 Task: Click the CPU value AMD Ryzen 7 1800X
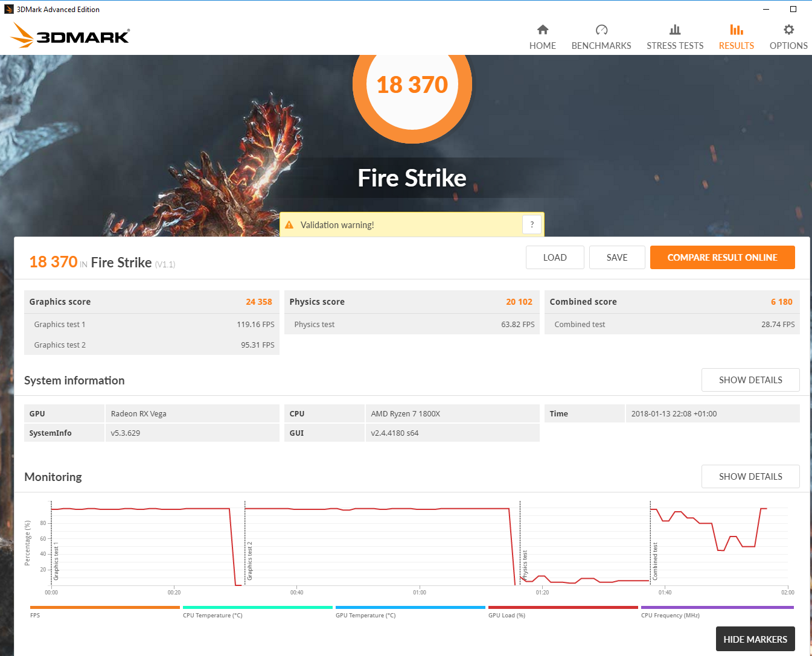[x=406, y=413]
